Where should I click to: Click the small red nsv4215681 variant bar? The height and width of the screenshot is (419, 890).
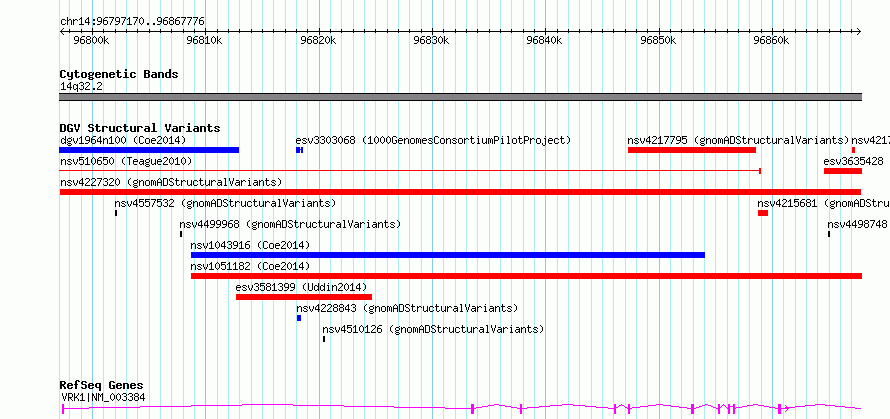pos(763,213)
